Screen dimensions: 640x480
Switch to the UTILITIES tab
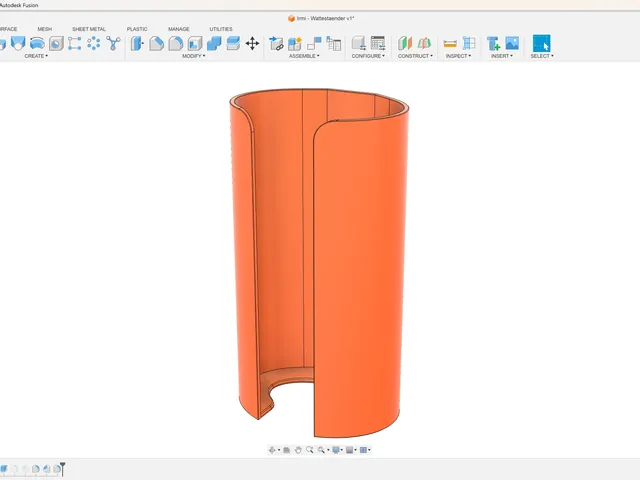(x=221, y=29)
